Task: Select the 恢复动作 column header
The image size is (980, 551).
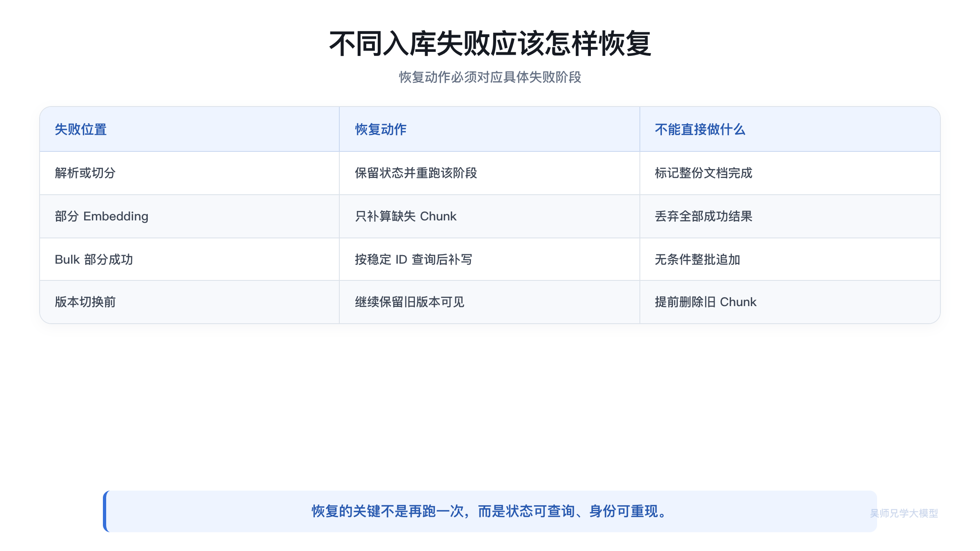Action: [490, 129]
